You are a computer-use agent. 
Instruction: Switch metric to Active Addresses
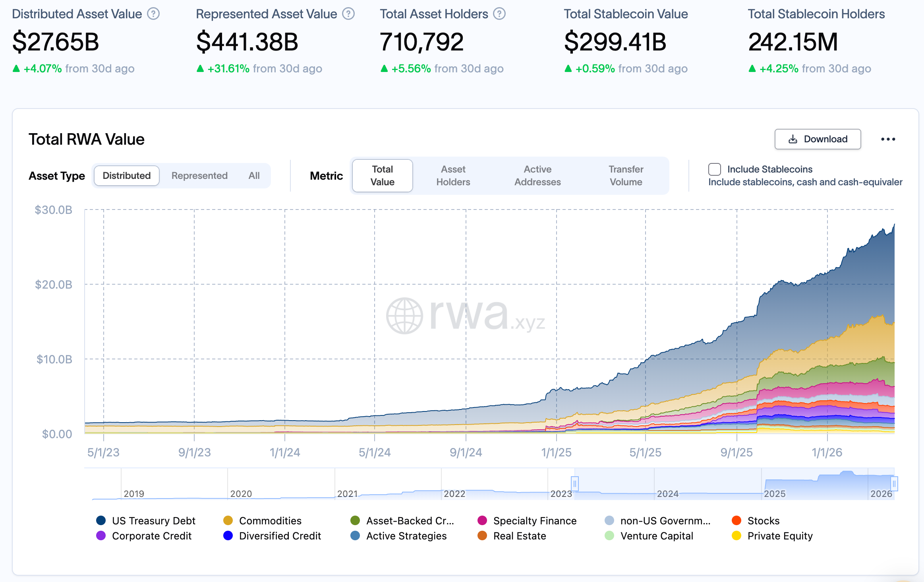(x=537, y=176)
